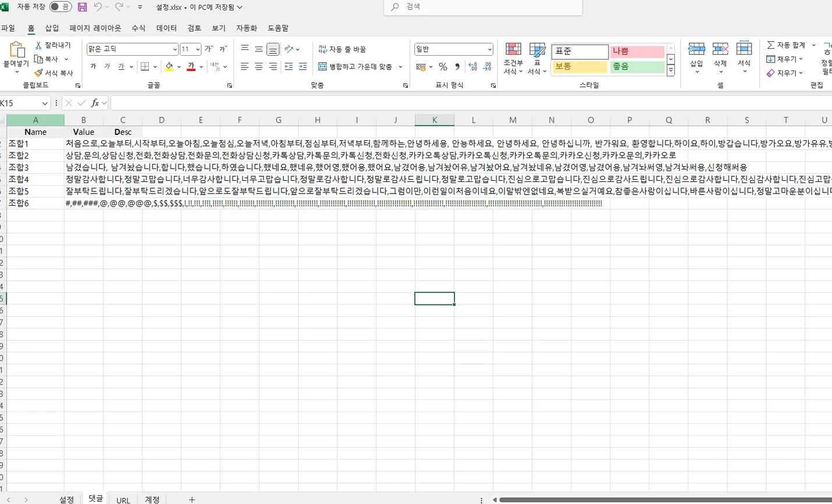This screenshot has height=504, width=832.
Task: Click the cell borders icon
Action: (145, 67)
